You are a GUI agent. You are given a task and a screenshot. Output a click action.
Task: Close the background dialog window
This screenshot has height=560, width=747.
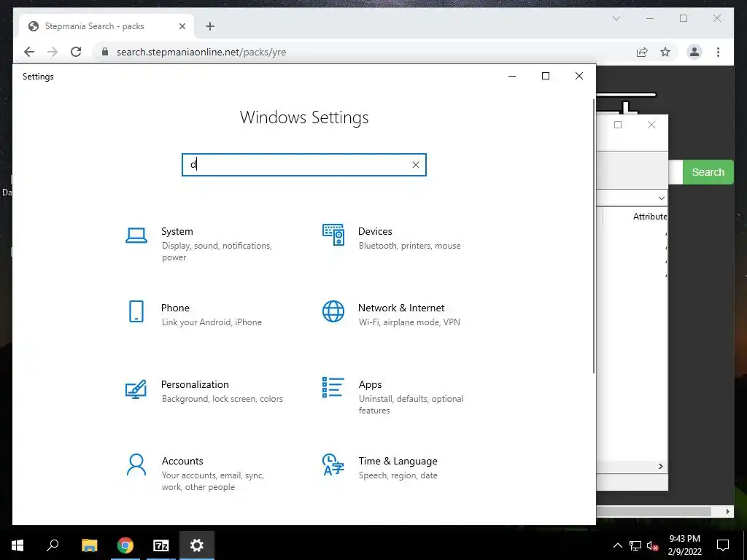pos(651,125)
